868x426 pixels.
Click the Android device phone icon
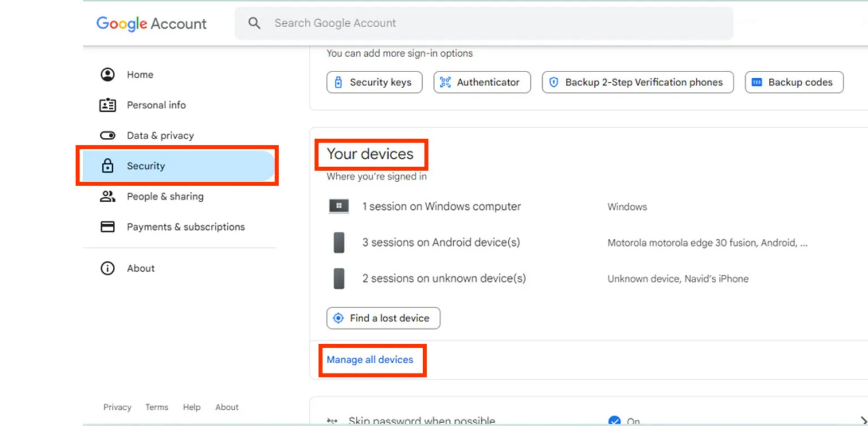click(x=339, y=243)
